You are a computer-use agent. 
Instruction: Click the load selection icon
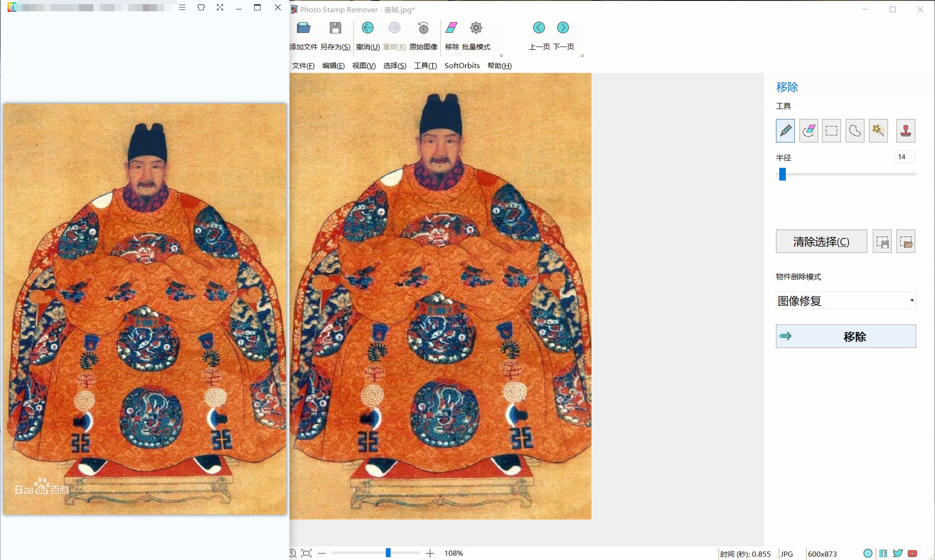click(906, 242)
